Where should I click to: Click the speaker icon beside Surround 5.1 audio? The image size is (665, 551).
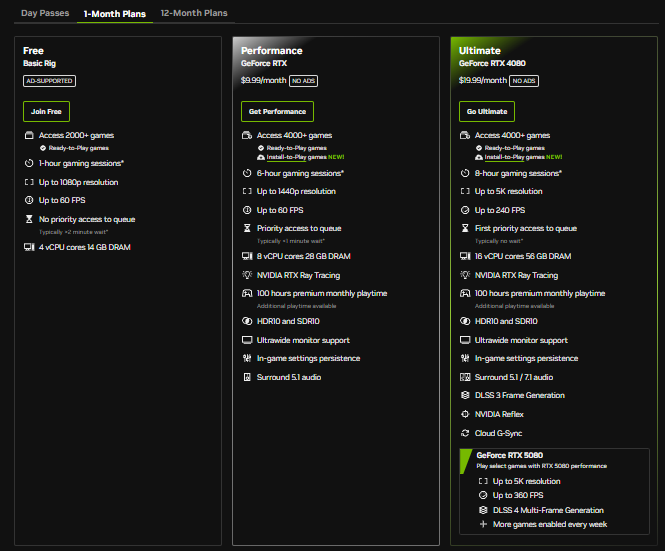tap(247, 377)
